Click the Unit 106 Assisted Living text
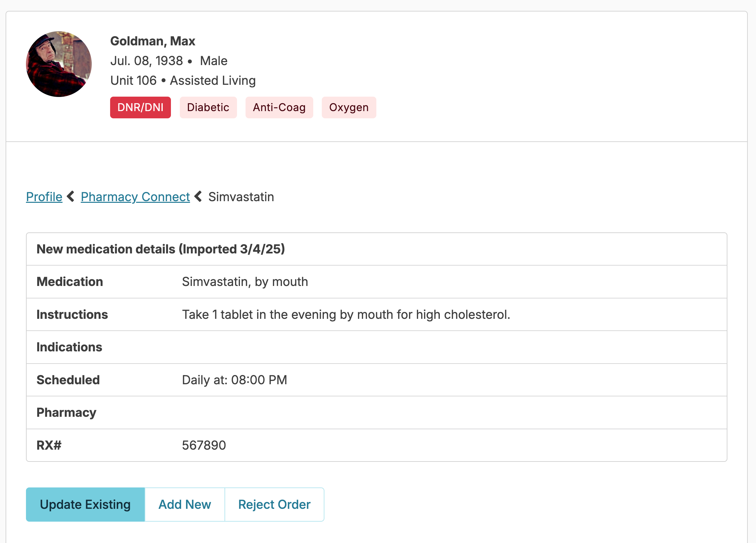The image size is (756, 543). point(183,80)
